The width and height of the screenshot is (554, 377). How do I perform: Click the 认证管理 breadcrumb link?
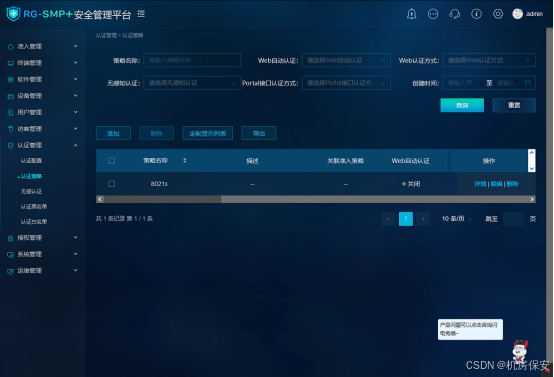[106, 35]
